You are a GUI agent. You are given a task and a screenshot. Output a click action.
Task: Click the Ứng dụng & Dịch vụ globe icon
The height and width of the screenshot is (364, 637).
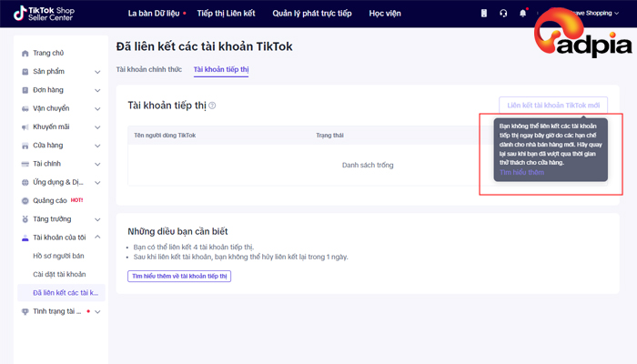(x=25, y=182)
